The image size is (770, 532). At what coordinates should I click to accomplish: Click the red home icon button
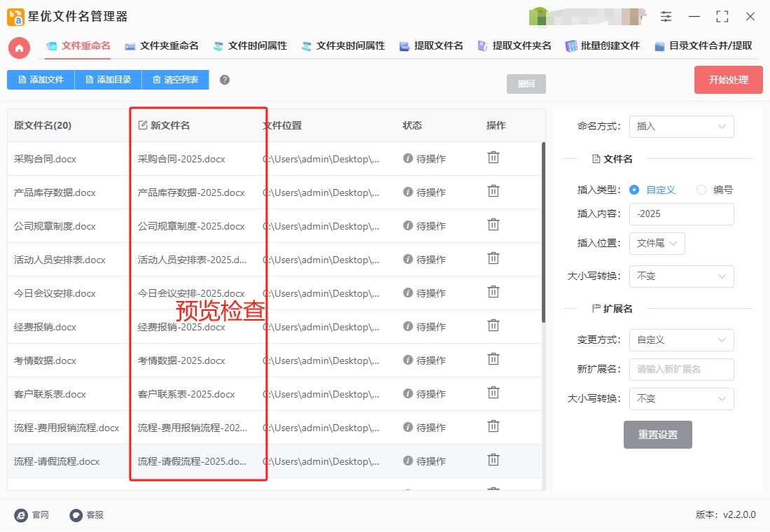(19, 48)
